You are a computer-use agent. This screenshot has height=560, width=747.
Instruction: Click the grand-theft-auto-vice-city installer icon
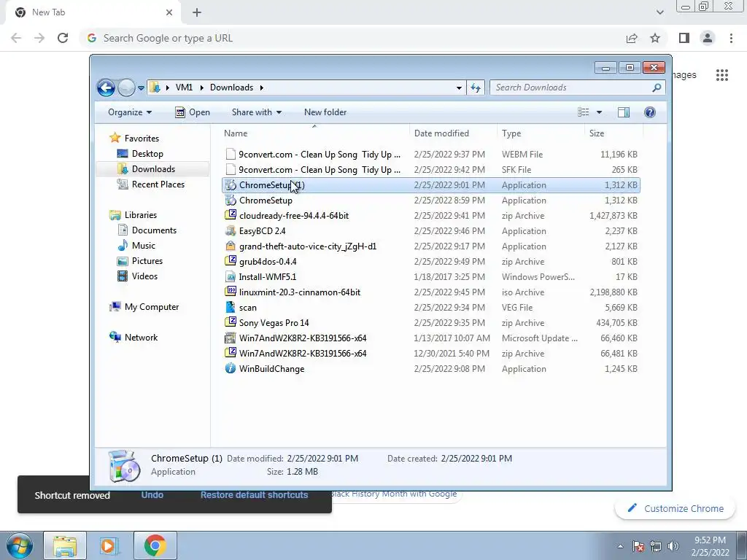pos(231,246)
